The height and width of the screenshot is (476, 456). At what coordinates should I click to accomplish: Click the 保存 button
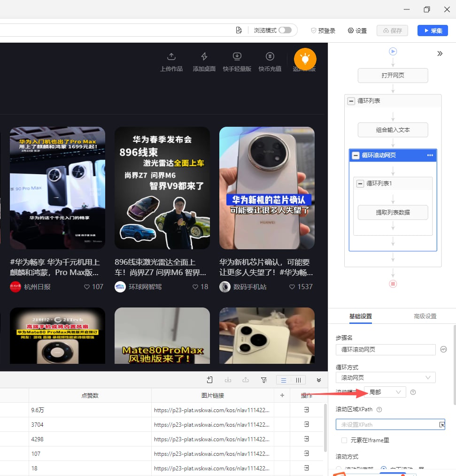[392, 31]
